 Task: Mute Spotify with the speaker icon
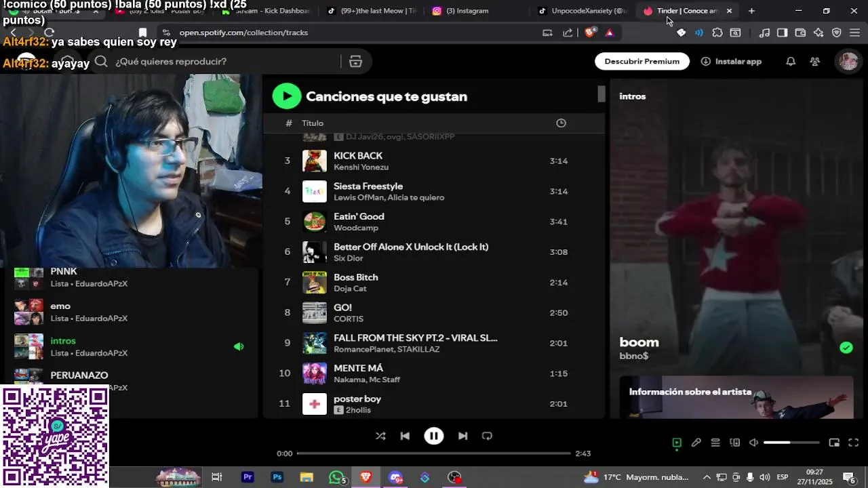tap(753, 443)
